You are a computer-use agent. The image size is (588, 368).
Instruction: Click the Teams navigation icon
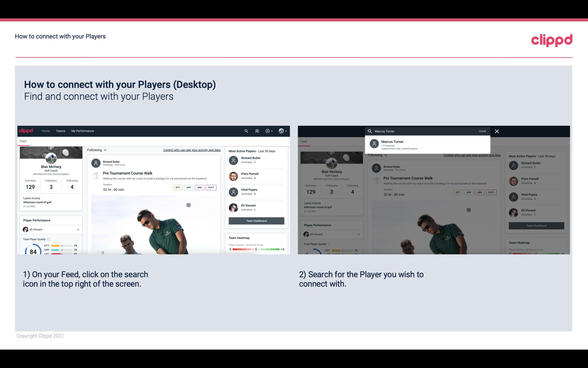click(61, 131)
